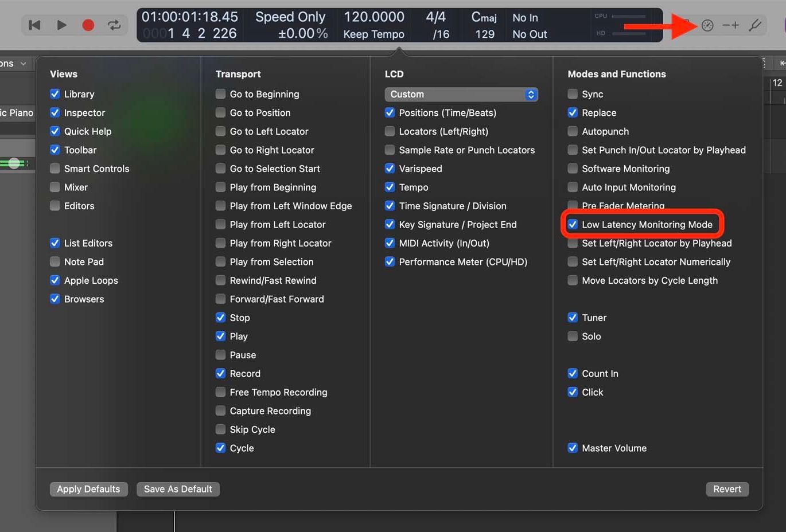Enable Play from Left Window Edge checkbox
Image resolution: width=786 pixels, height=532 pixels.
pos(220,206)
